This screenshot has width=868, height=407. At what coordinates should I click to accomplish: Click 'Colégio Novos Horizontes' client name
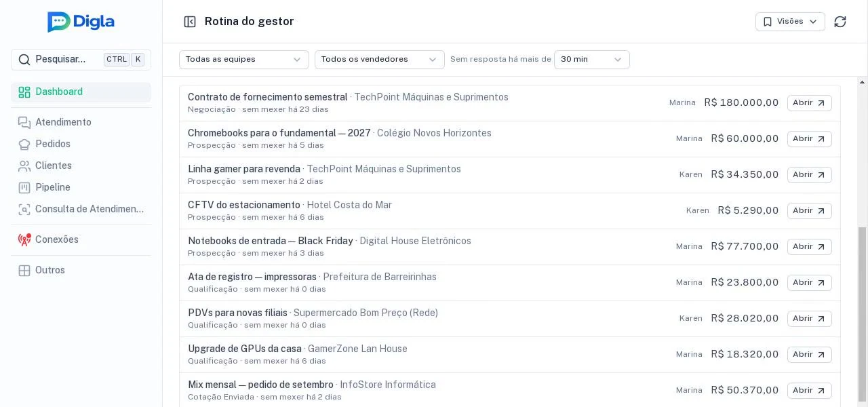[434, 133]
